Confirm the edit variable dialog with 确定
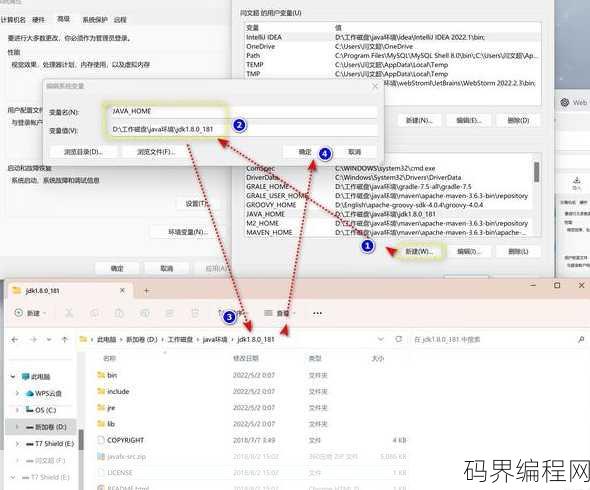 [305, 152]
